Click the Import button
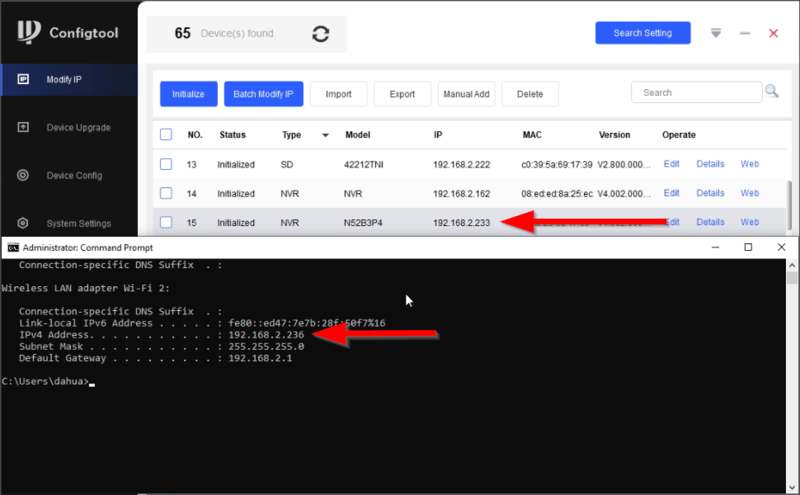800x495 pixels. [338, 94]
